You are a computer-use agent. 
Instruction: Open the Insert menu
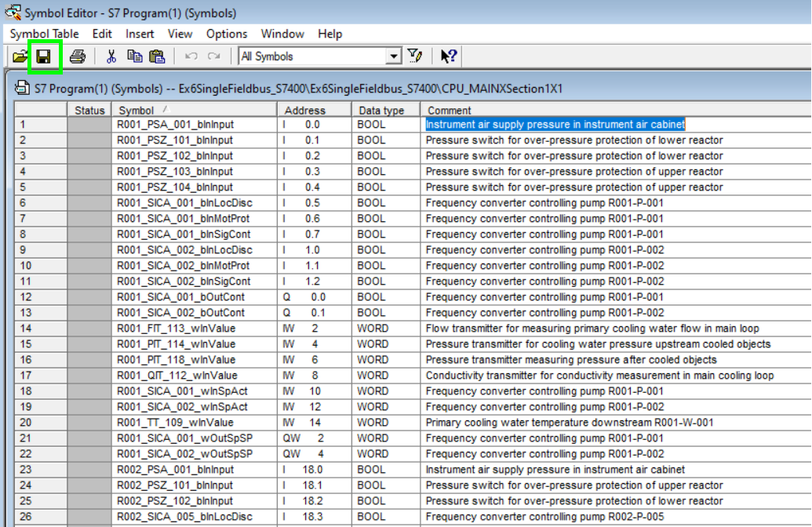point(140,34)
